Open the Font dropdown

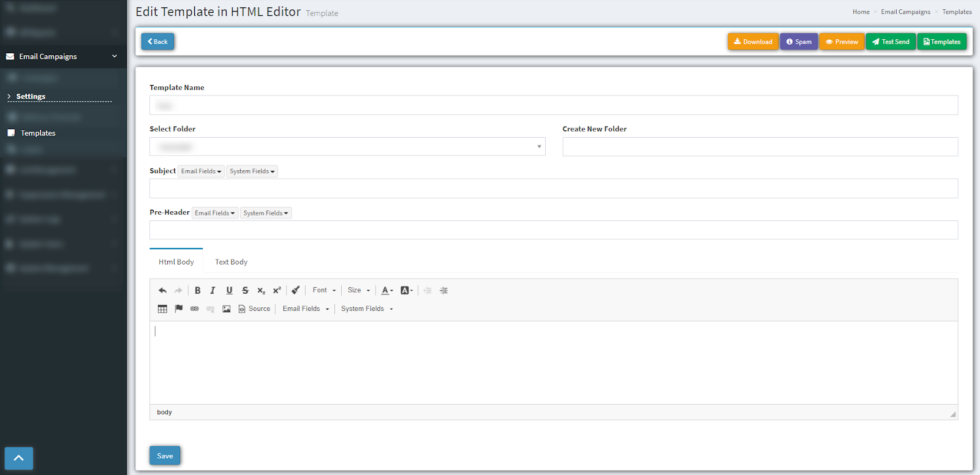point(324,291)
